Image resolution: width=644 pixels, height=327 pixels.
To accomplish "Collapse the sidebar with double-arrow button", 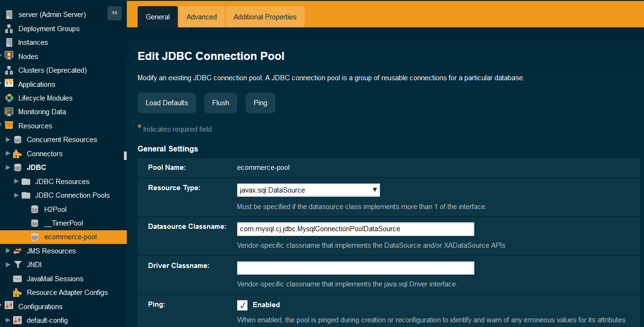I will point(115,13).
